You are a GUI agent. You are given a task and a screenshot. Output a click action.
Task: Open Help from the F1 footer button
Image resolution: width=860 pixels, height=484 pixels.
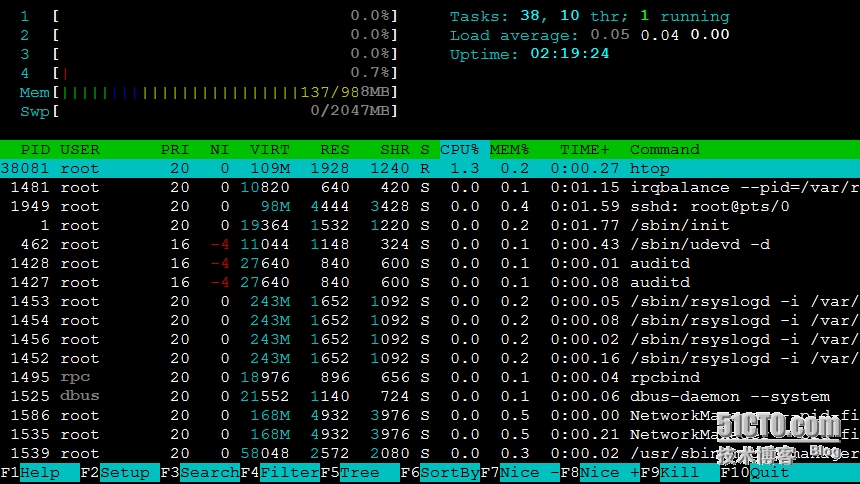(40, 472)
